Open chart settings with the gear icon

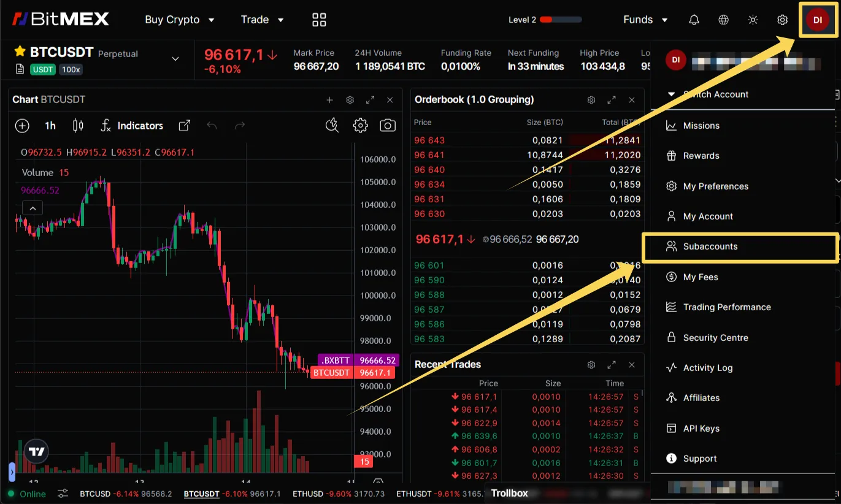click(360, 125)
